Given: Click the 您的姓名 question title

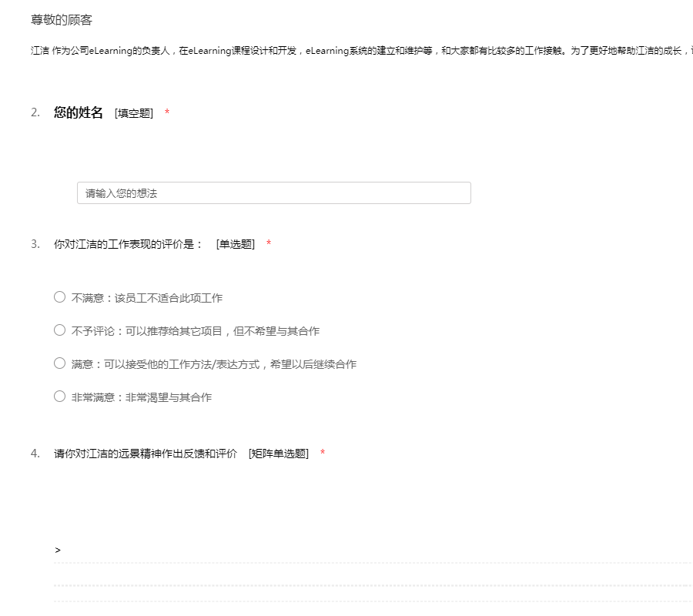Looking at the screenshot, I should click(78, 113).
